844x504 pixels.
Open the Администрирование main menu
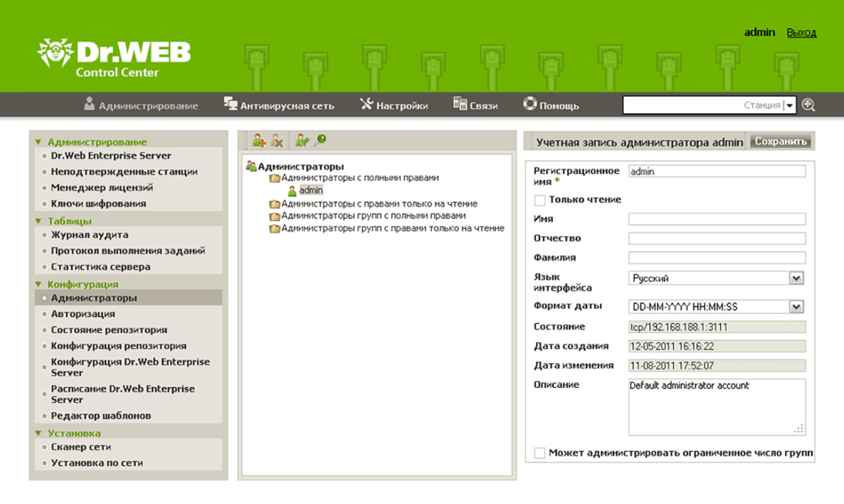tap(141, 106)
